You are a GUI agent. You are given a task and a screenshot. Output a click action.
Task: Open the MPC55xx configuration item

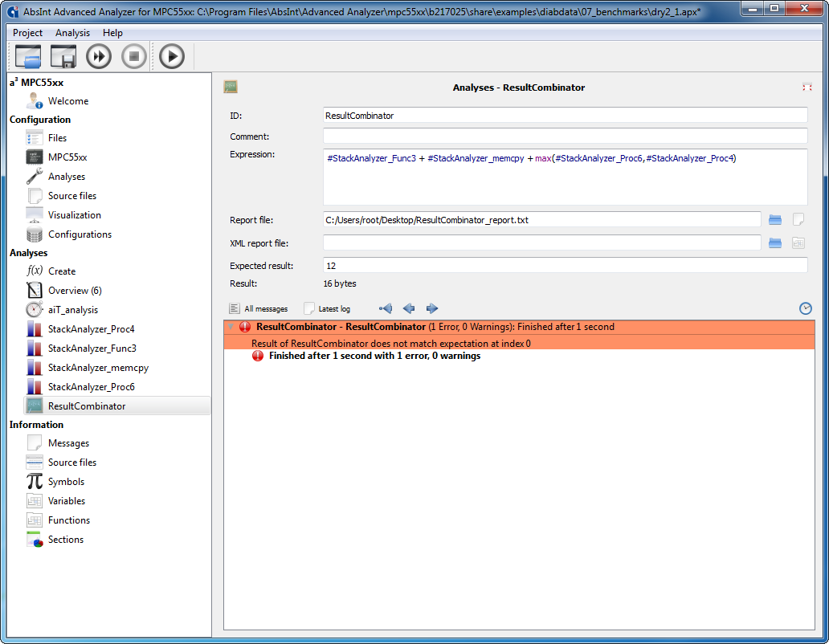pos(67,157)
